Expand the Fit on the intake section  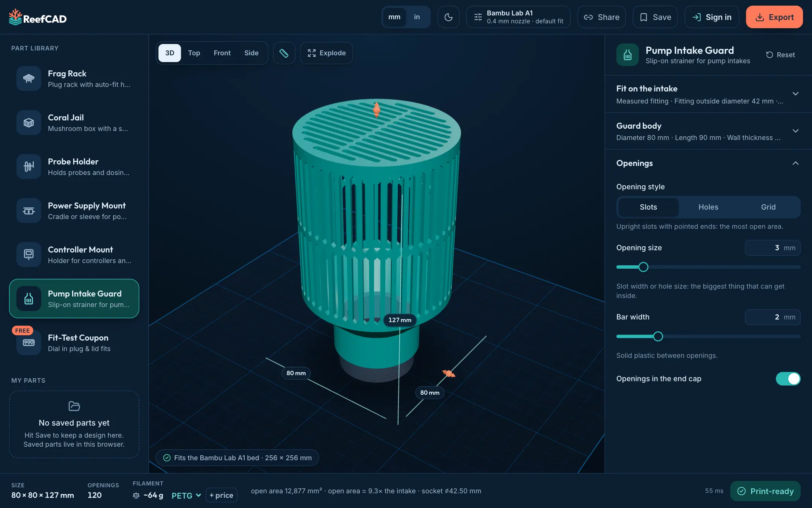(x=708, y=94)
